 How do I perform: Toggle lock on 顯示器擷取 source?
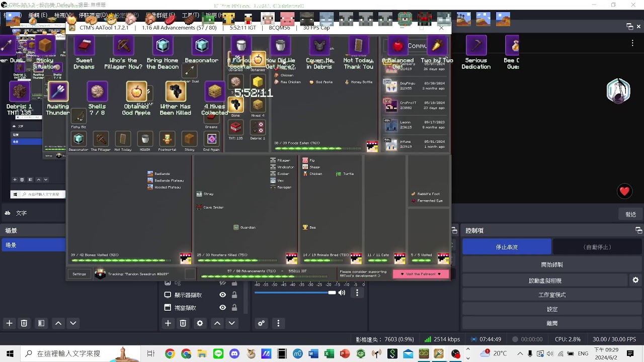[234, 295]
